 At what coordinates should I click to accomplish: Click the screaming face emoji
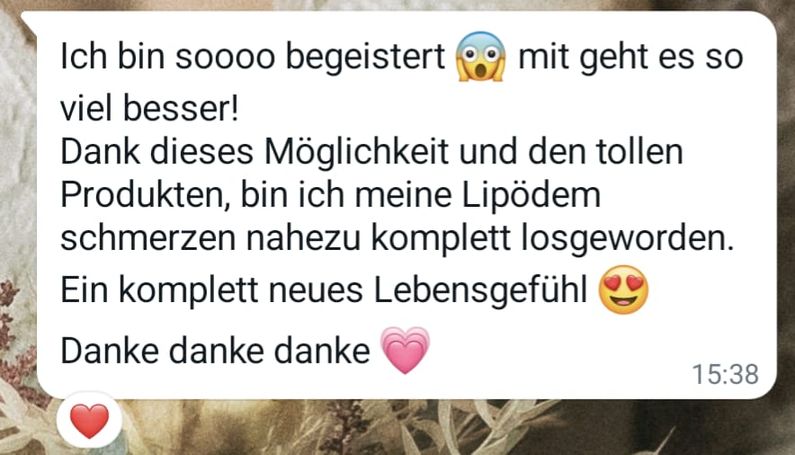tap(481, 56)
